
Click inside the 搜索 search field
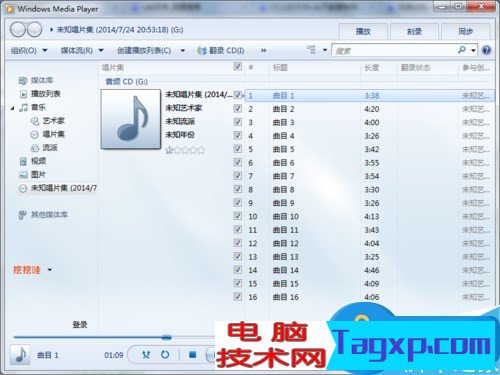394,51
